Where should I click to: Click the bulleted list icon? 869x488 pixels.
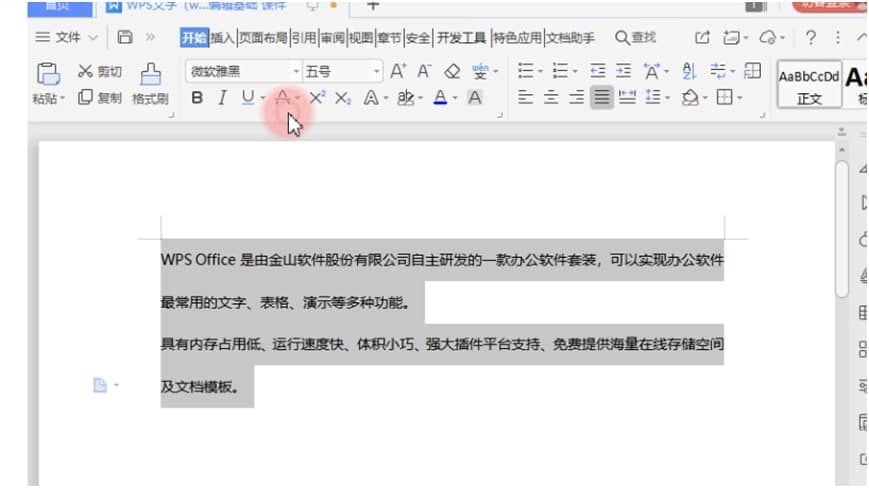pyautogui.click(x=525, y=71)
